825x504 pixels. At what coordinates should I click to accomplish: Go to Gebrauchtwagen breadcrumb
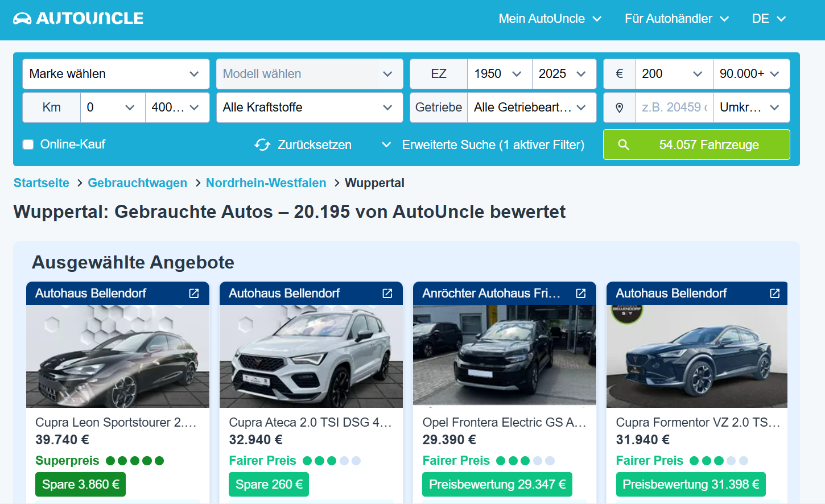click(x=137, y=183)
